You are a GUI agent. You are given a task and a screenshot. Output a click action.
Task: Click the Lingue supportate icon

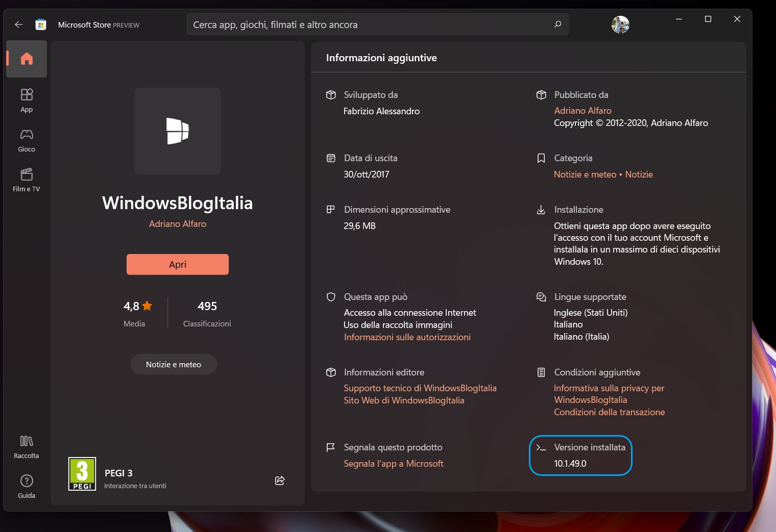(x=541, y=297)
